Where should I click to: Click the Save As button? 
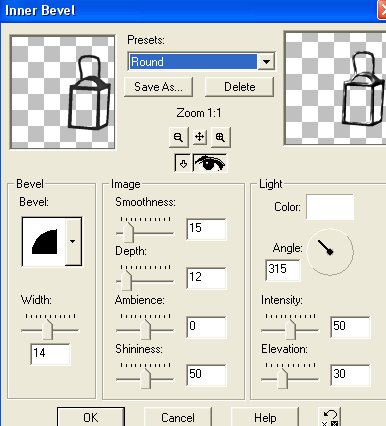158,87
